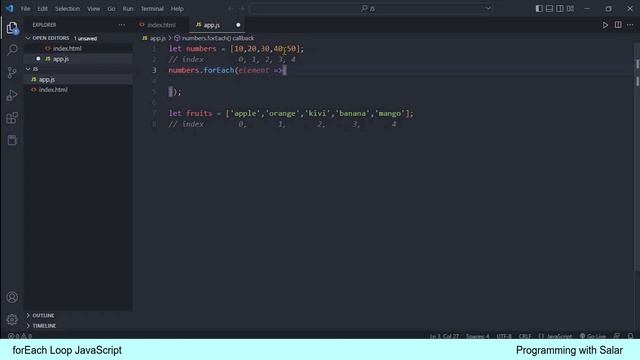This screenshot has height=360, width=640.
Task: Click the VS Code logo icon
Action: pyautogui.click(x=9, y=8)
